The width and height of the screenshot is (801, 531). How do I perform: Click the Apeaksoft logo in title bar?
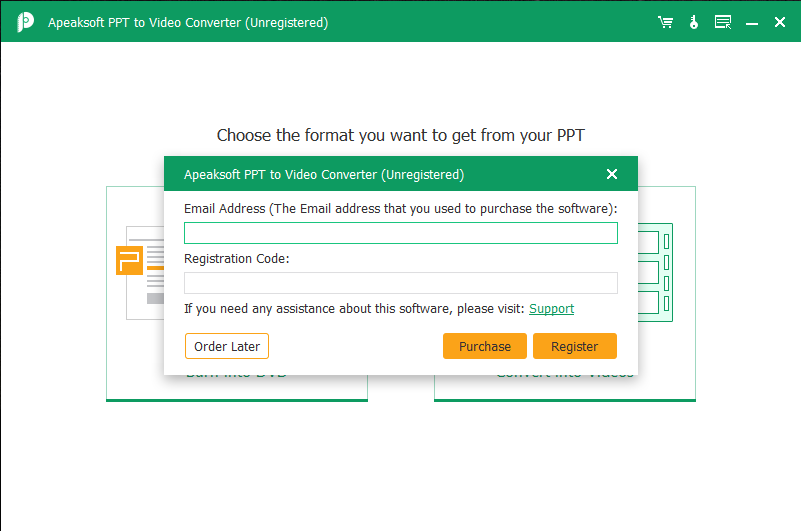tap(25, 22)
